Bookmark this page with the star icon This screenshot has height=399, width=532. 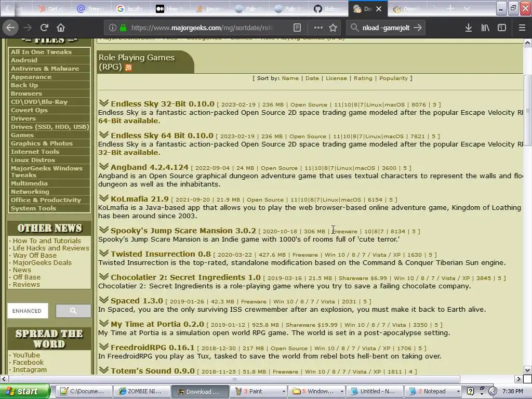click(333, 28)
